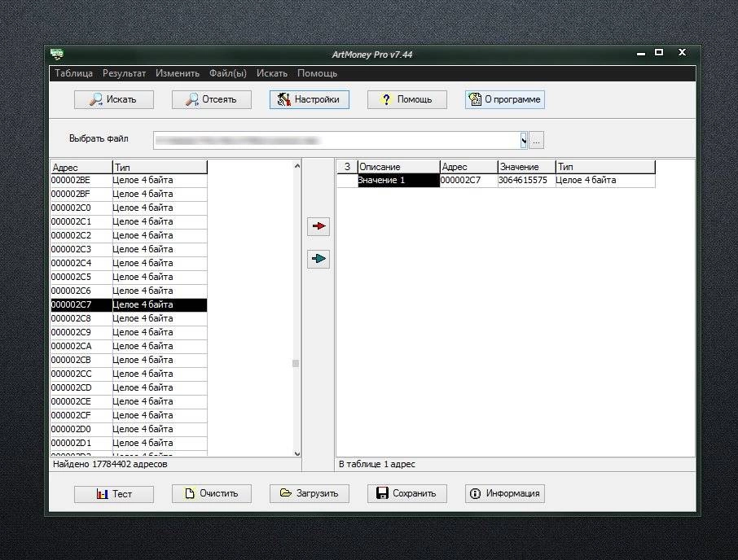Open the О программе about button
This screenshot has height=560, width=738.
point(505,99)
